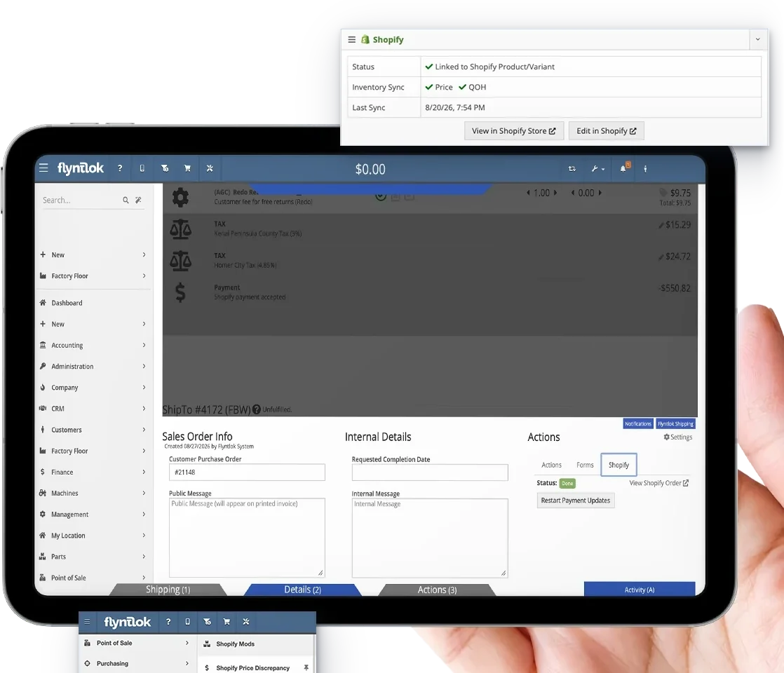Click the swap arrows icon in tablet header

click(572, 169)
